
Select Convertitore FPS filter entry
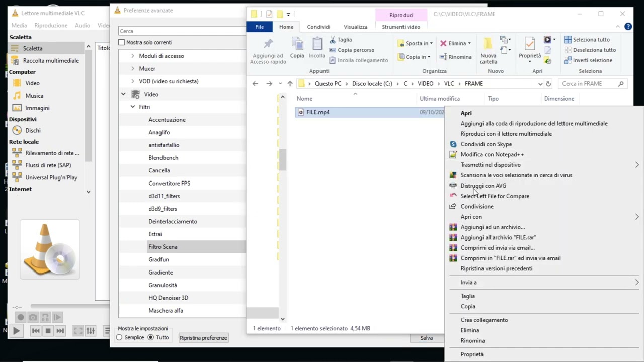coord(169,183)
